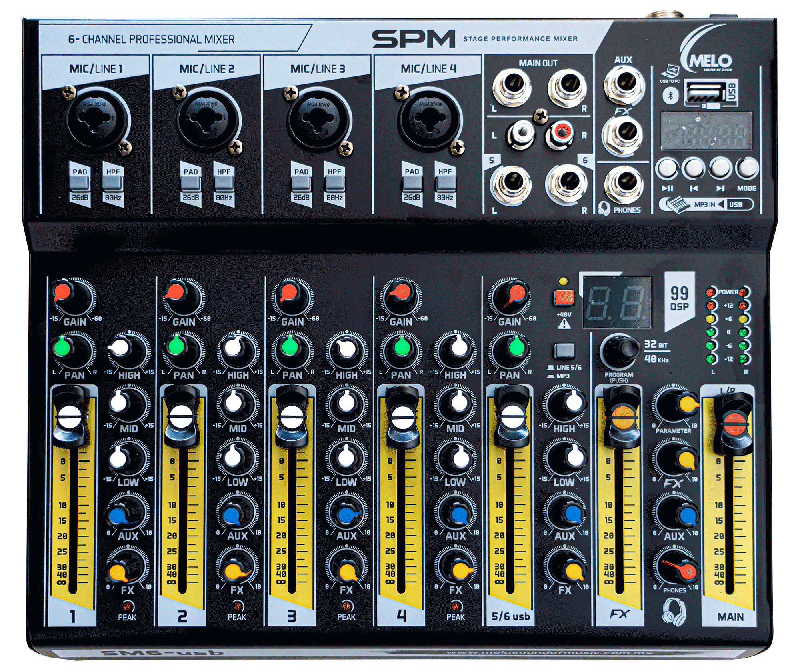The image size is (800, 672).
Task: Click the MAIN OUT left jack
Action: click(512, 87)
